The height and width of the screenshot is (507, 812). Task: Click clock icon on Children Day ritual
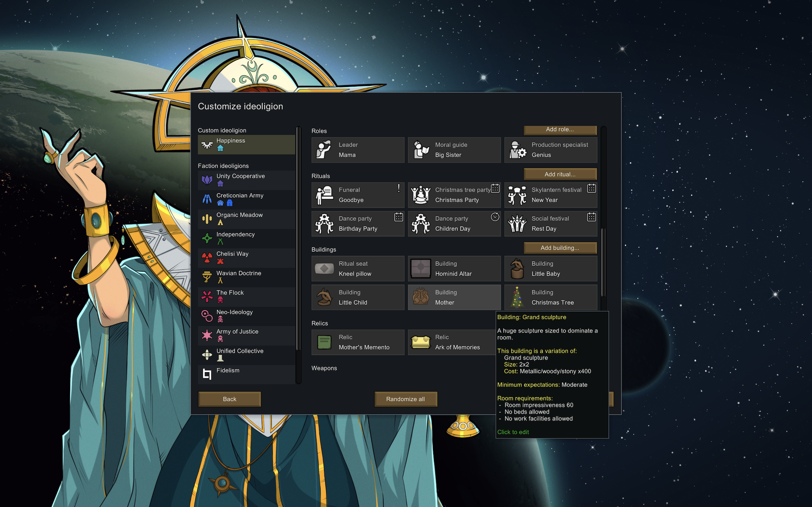(495, 217)
